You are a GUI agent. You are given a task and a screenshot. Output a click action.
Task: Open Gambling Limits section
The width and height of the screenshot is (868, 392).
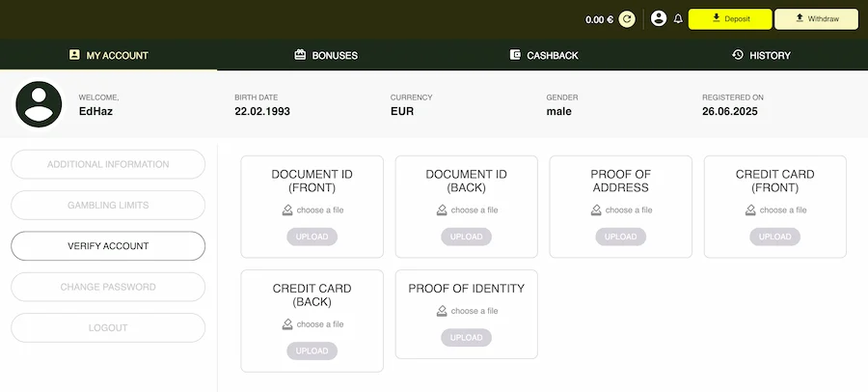[x=108, y=205]
